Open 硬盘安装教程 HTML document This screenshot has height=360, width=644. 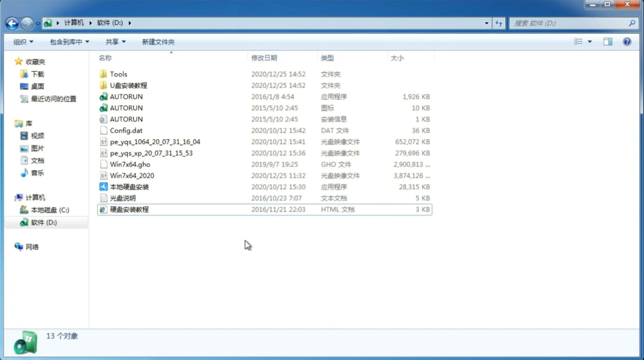coord(129,209)
